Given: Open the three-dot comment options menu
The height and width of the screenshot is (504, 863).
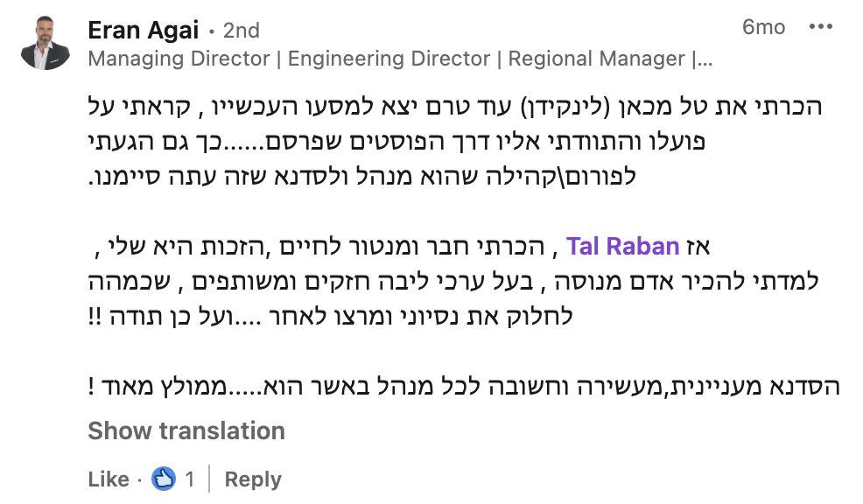Looking at the screenshot, I should 821,27.
